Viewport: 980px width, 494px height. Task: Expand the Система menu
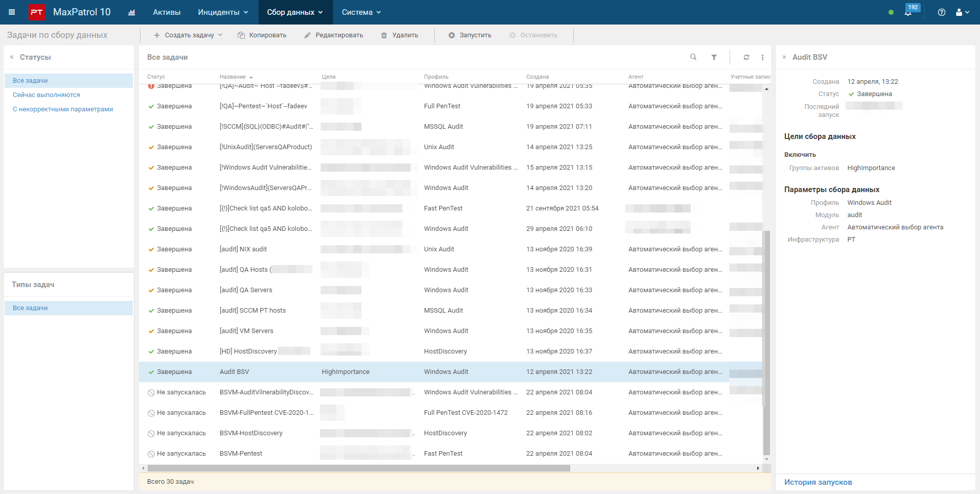(361, 12)
